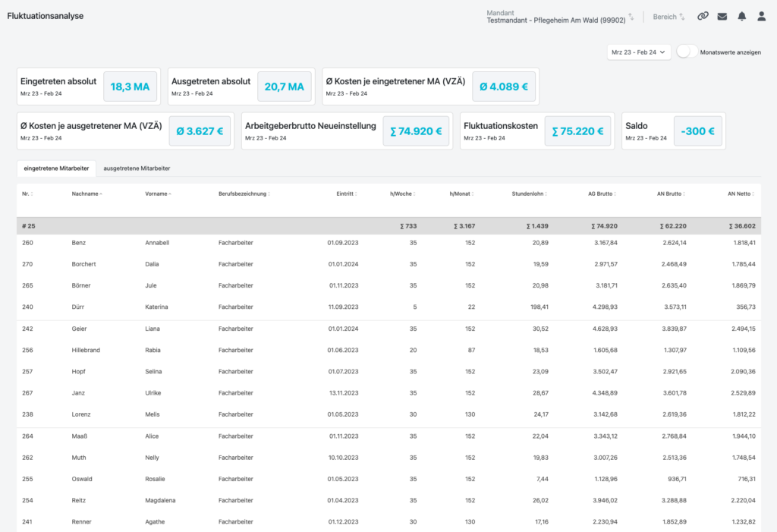
Task: Sort table by Nr. column
Action: (x=28, y=194)
